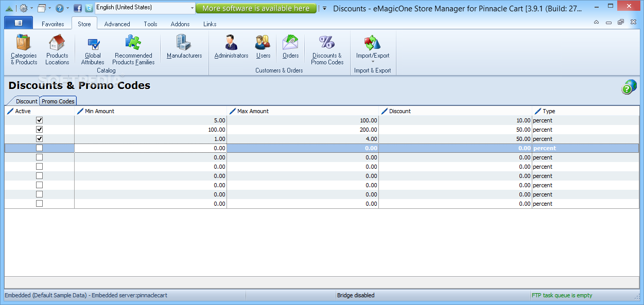The width and height of the screenshot is (644, 305).
Task: Click the pencil icon beside Max Amount
Action: click(x=232, y=111)
